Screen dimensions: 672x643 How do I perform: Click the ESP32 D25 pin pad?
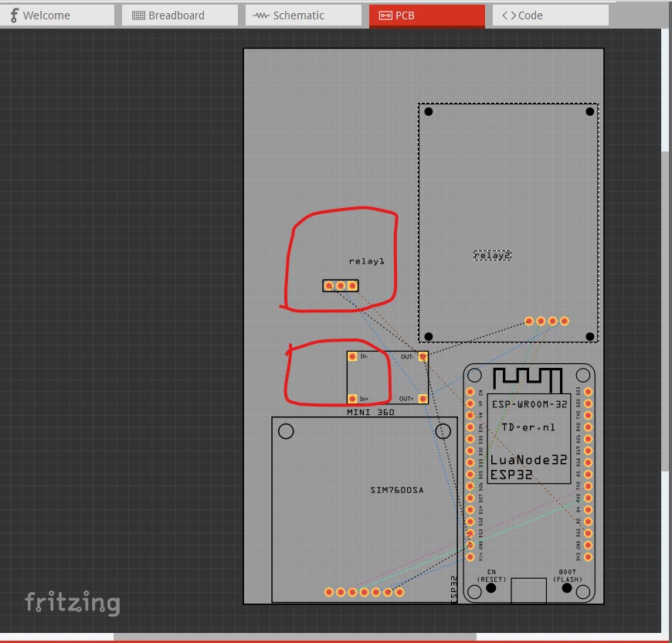point(470,475)
